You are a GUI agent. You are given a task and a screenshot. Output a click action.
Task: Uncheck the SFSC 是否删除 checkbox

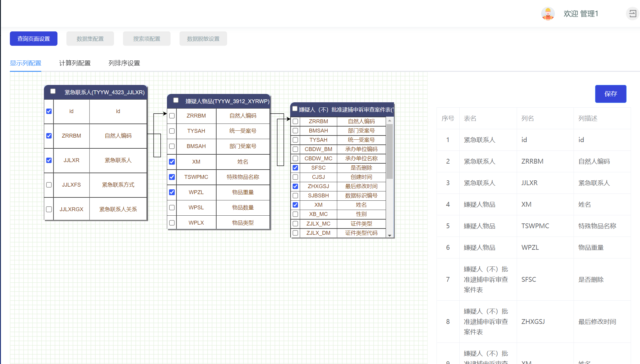coord(295,168)
